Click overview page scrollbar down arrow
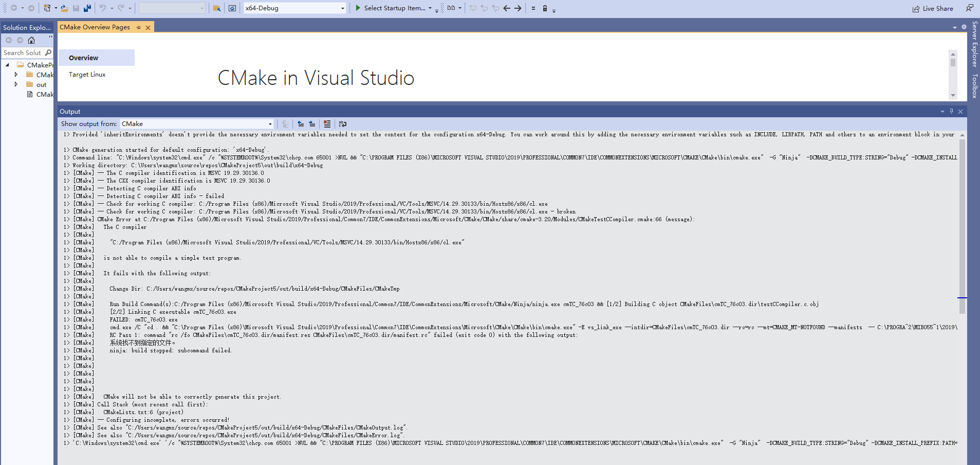Viewport: 980px width, 465px height. point(953,95)
